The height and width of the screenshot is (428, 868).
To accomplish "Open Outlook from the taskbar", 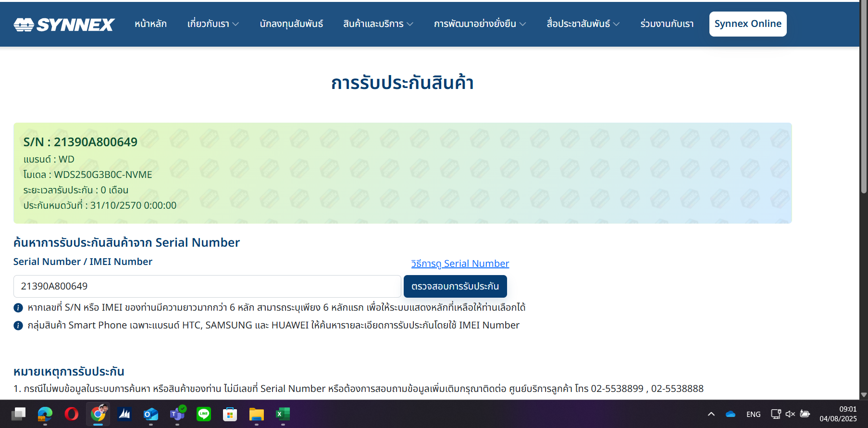I will (151, 414).
